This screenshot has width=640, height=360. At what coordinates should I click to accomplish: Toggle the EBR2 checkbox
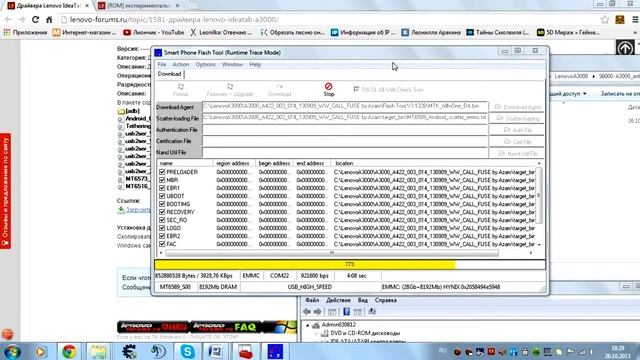coord(162,236)
